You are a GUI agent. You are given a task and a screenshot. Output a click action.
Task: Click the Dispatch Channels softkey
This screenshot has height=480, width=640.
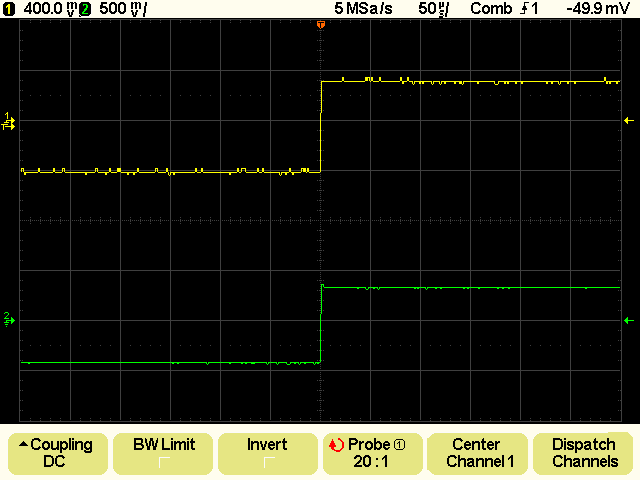582,453
